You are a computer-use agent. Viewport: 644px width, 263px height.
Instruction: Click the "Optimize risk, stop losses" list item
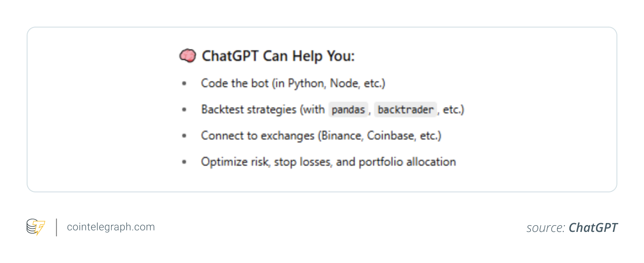pyautogui.click(x=328, y=162)
